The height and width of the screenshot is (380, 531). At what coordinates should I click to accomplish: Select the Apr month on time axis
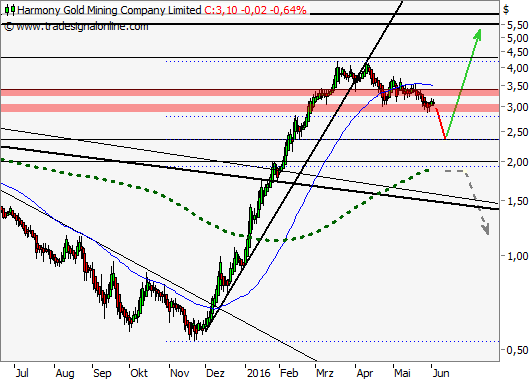(365, 373)
